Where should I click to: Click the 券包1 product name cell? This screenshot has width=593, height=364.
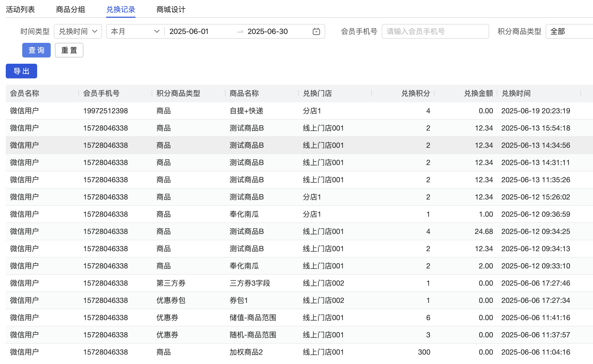[239, 300]
